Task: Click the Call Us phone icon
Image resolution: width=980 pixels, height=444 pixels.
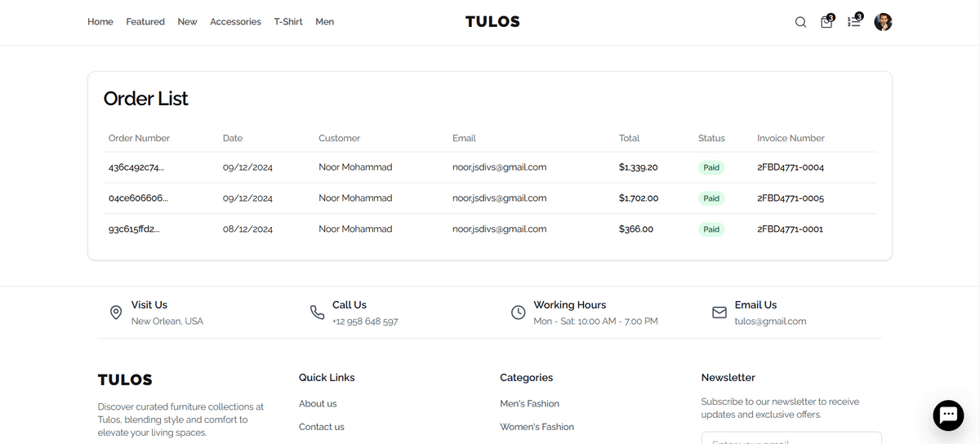Action: pyautogui.click(x=317, y=313)
